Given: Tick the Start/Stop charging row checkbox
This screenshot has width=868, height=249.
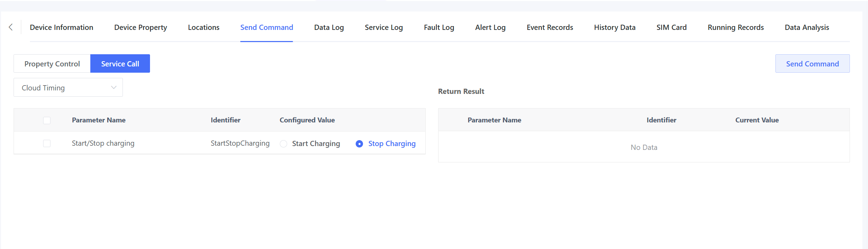Looking at the screenshot, I should pyautogui.click(x=47, y=143).
